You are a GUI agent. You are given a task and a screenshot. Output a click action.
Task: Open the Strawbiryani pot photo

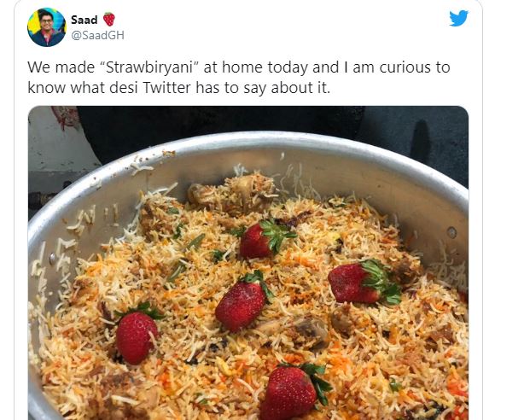click(x=248, y=263)
